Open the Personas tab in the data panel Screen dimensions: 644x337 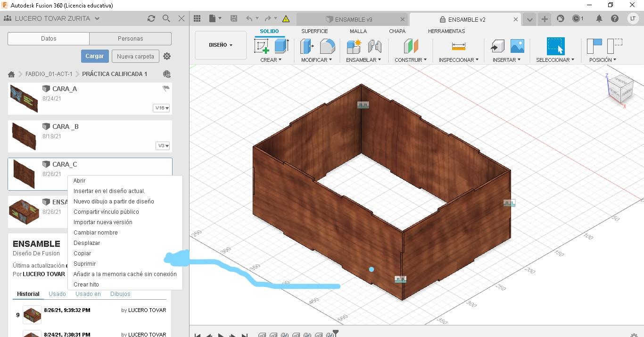(131, 39)
